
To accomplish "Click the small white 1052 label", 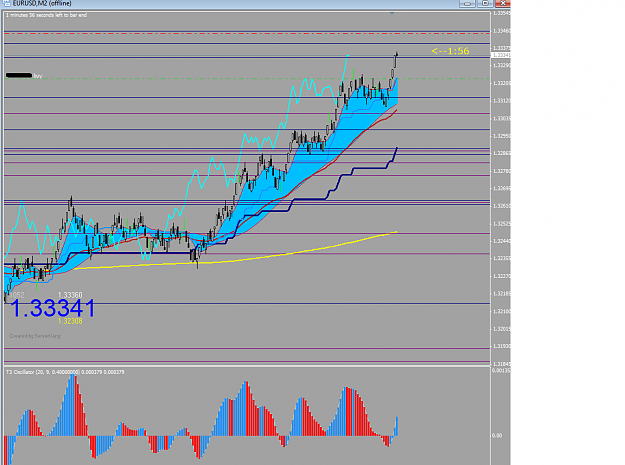I will click(17, 295).
